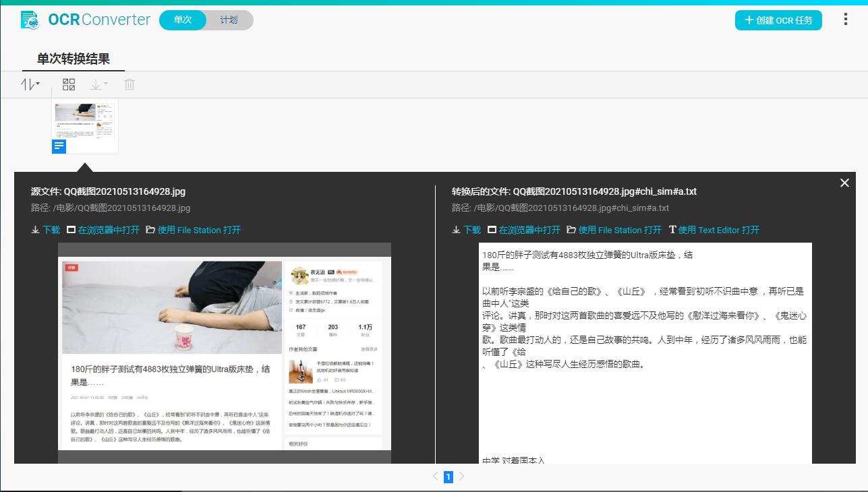Click the sort order icon

click(27, 85)
